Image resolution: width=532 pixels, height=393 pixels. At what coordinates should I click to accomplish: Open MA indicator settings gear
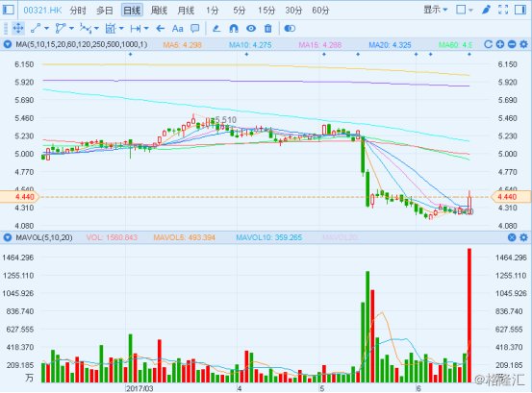523,44
